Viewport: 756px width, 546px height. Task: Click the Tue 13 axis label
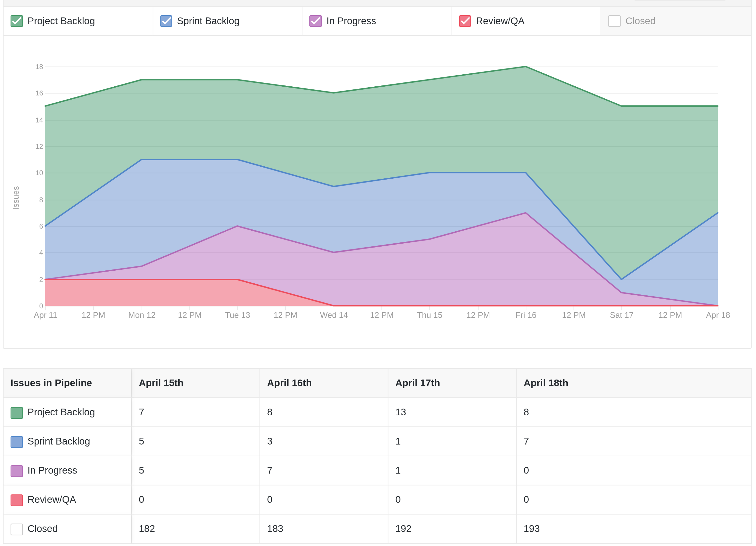(x=237, y=315)
